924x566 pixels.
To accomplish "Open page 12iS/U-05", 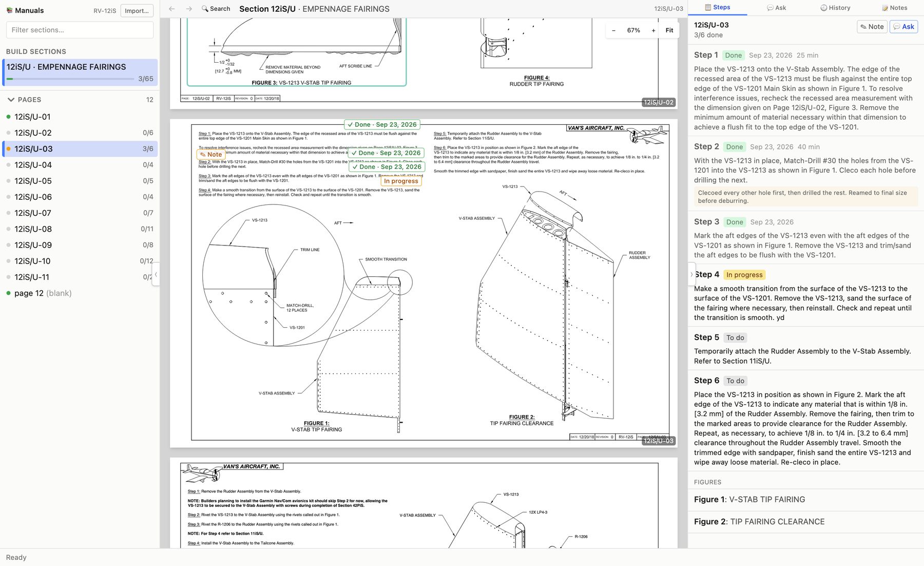I will coord(80,181).
